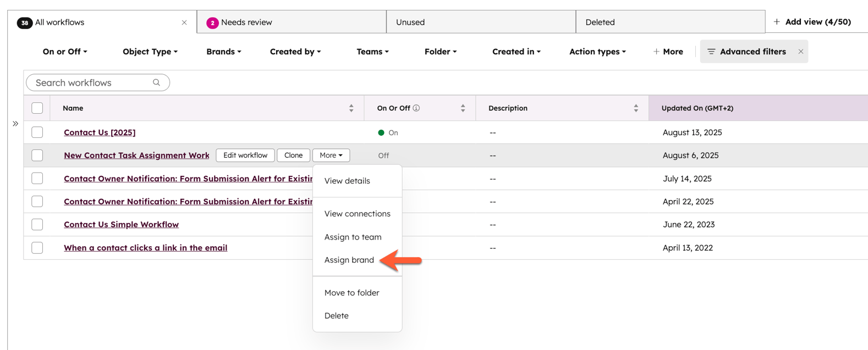Sort the Description column using sort arrows

click(x=635, y=108)
